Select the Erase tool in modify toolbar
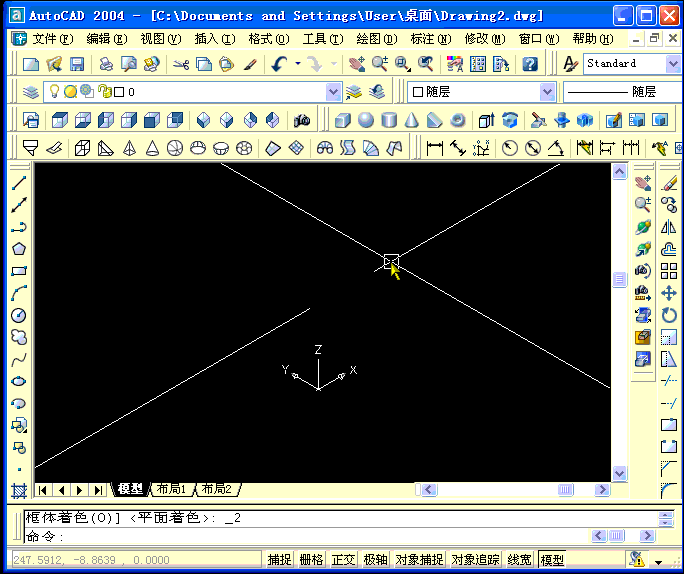 669,183
